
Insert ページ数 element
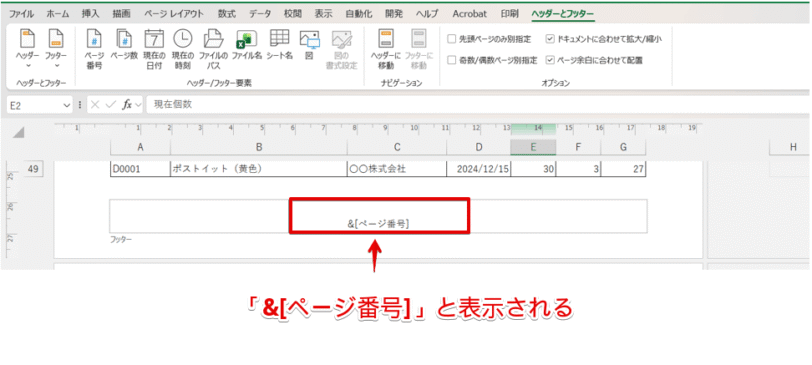click(124, 46)
